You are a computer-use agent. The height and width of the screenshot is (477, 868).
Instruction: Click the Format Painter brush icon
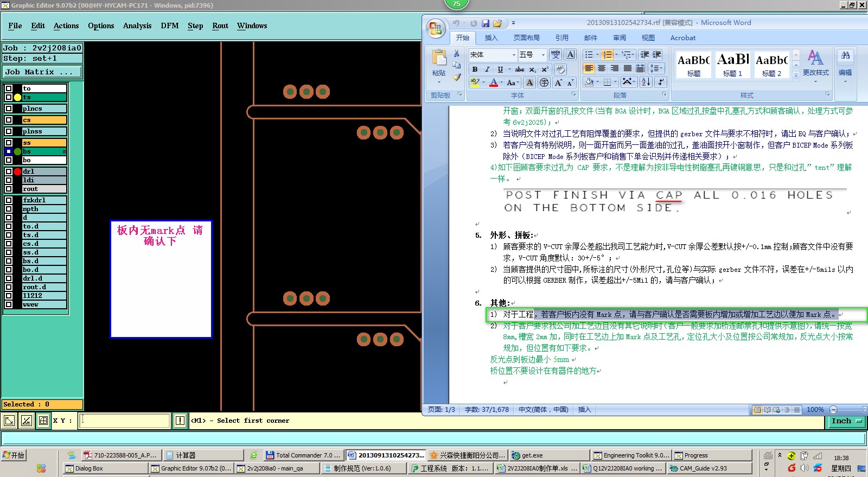click(457, 77)
